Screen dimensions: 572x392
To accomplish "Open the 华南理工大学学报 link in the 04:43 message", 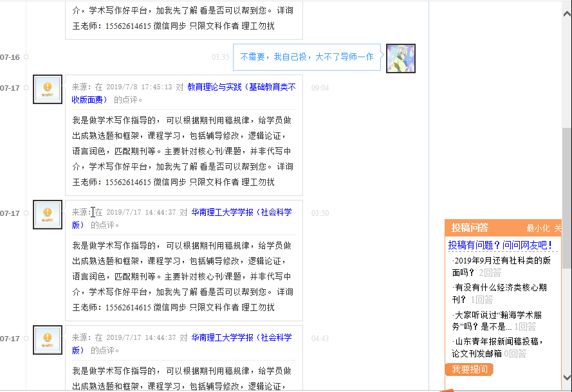I will 241,337.
